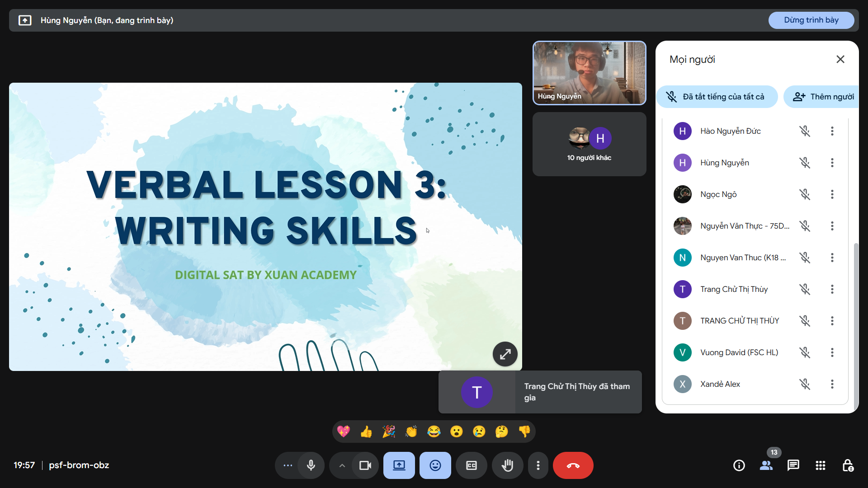Open the chat panel icon
868x488 pixels.
tap(793, 465)
